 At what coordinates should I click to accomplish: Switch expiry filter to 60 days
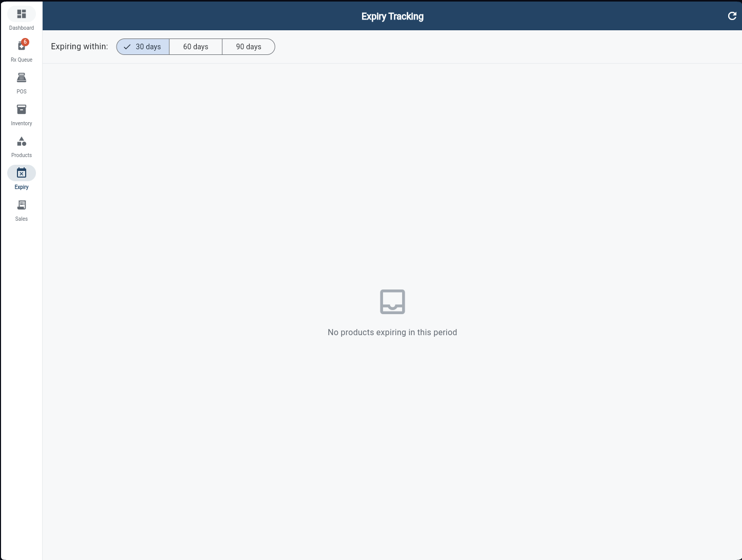196,47
